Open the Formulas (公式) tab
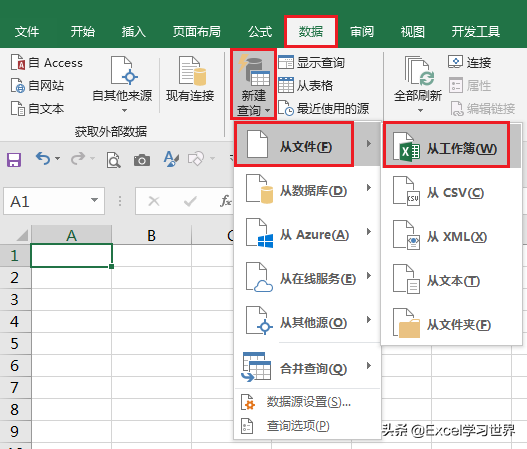The width and height of the screenshot is (527, 449). [x=260, y=32]
